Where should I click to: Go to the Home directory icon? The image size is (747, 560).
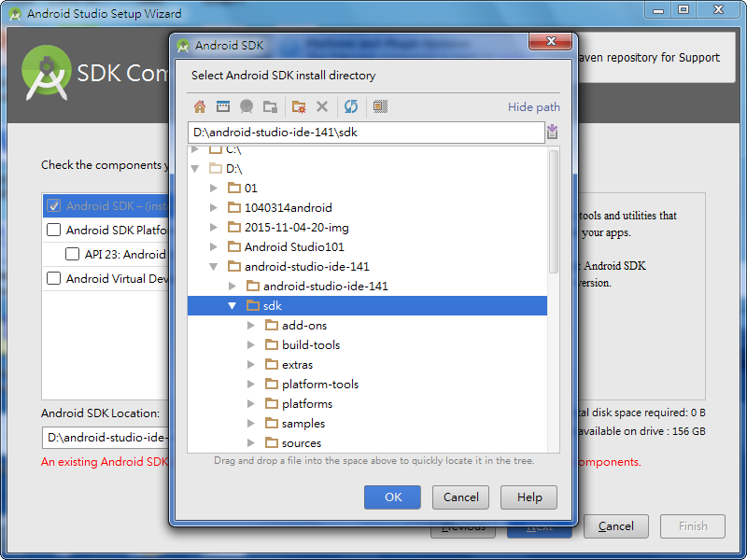point(200,106)
